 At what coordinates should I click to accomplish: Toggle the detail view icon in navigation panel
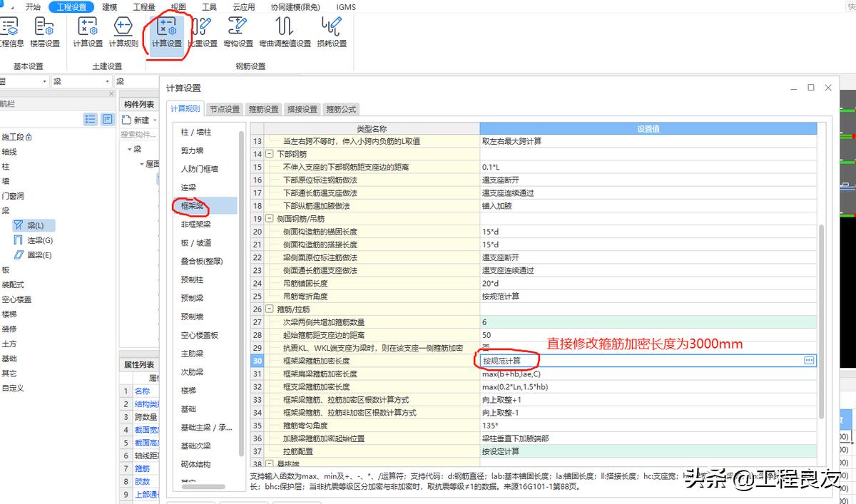(x=108, y=119)
